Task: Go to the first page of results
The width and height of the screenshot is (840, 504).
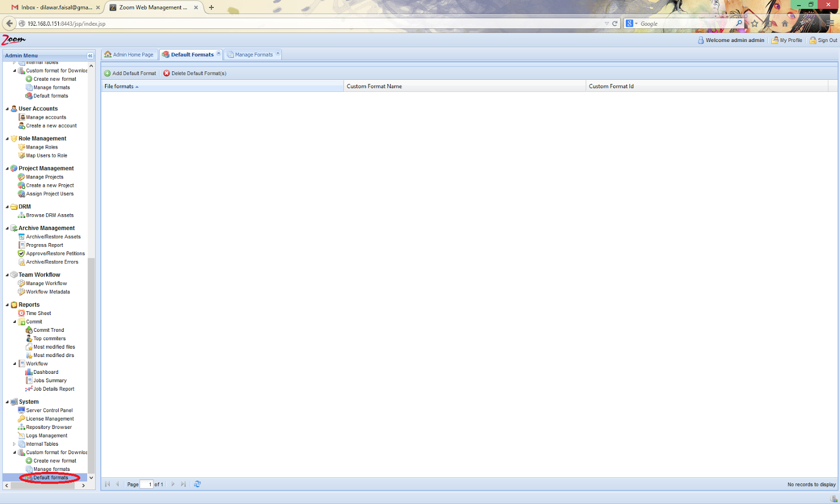Action: (108, 484)
